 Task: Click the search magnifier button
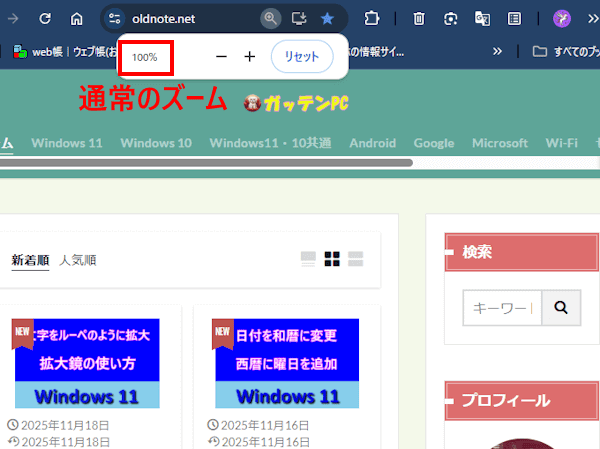coord(561,308)
